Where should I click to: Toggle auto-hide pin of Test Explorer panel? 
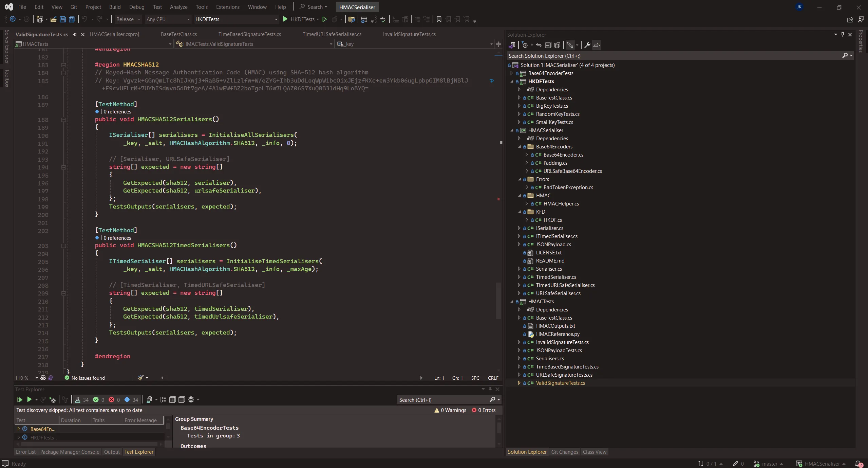(490, 389)
